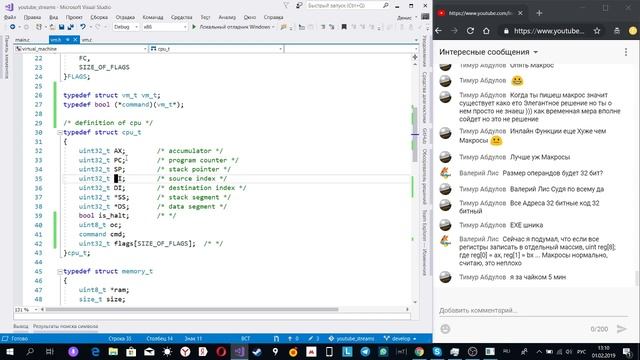This screenshot has width=640, height=360.
Task: Focus the Quick Launch search field
Action: point(344,5)
